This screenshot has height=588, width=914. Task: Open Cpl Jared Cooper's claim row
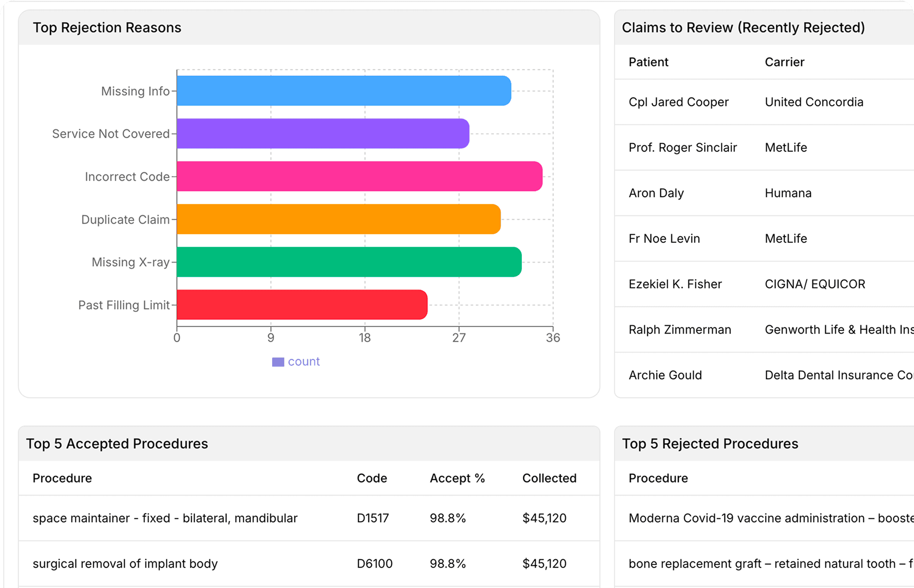[678, 102]
